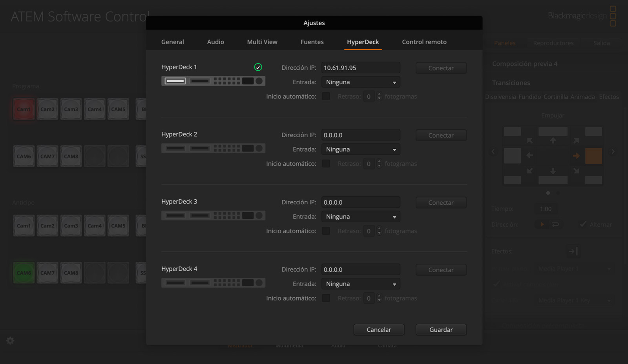Select the down-right diagonal push direction

coord(576,171)
